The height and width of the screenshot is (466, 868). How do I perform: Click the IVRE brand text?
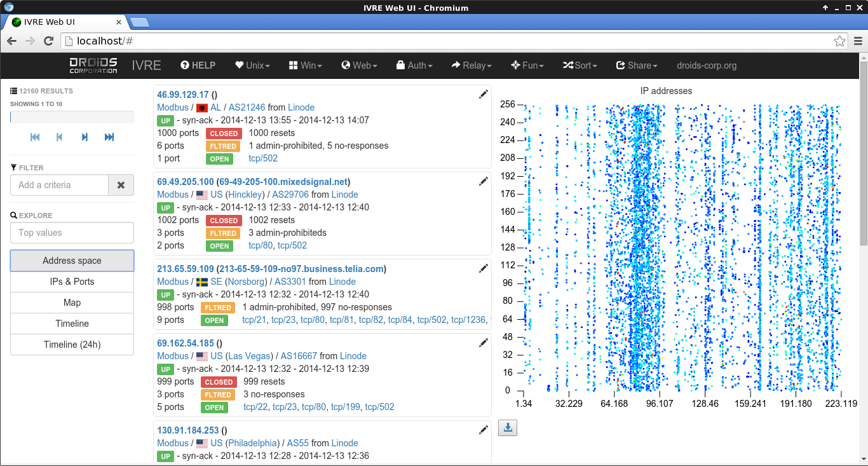click(146, 65)
